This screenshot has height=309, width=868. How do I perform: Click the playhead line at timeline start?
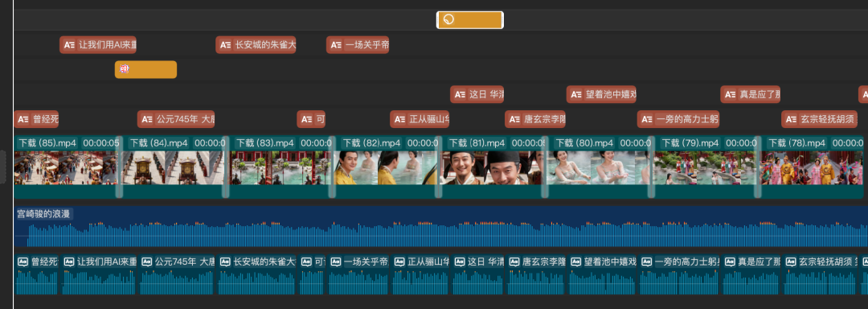pyautogui.click(x=14, y=154)
